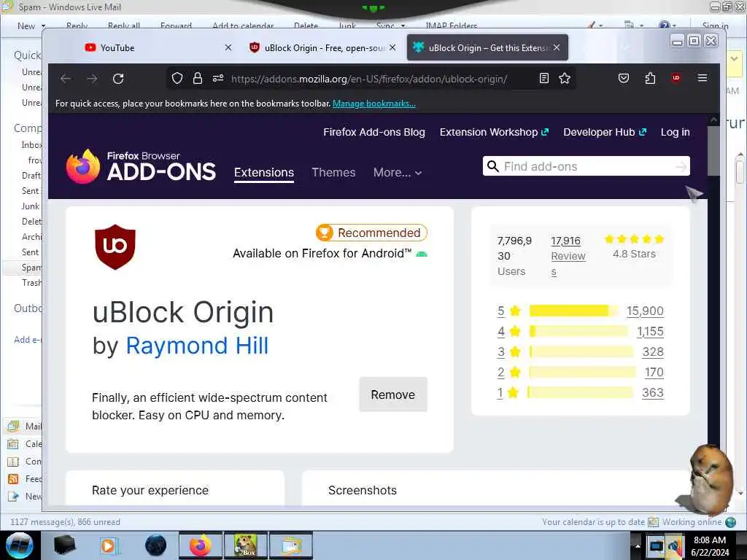747x560 pixels.
Task: Go forward in browser history
Action: pyautogui.click(x=92, y=79)
